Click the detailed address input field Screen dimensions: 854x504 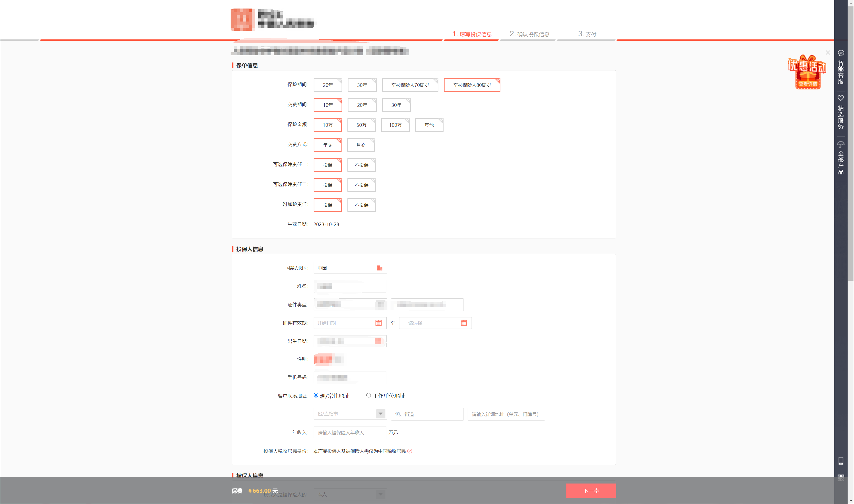click(x=506, y=414)
